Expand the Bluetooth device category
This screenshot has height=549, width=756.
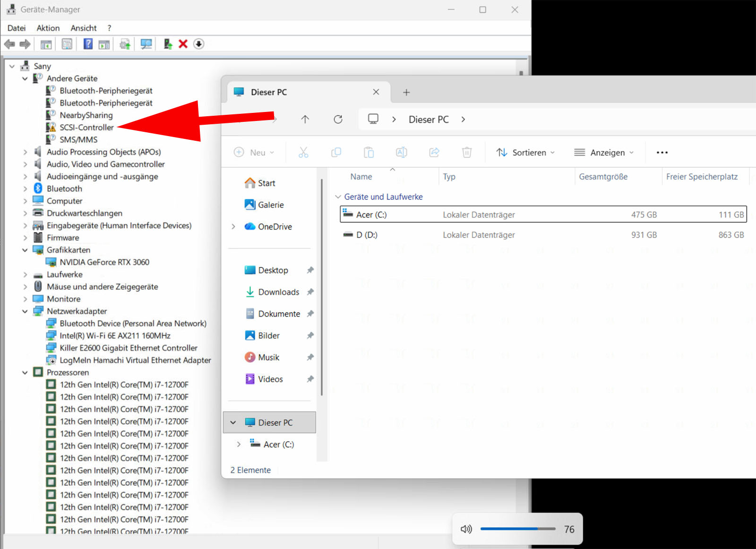[x=25, y=189]
